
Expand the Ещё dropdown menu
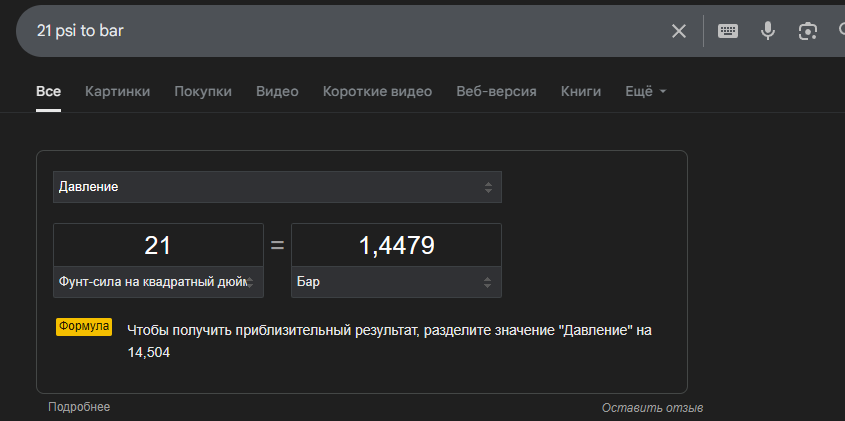click(646, 92)
